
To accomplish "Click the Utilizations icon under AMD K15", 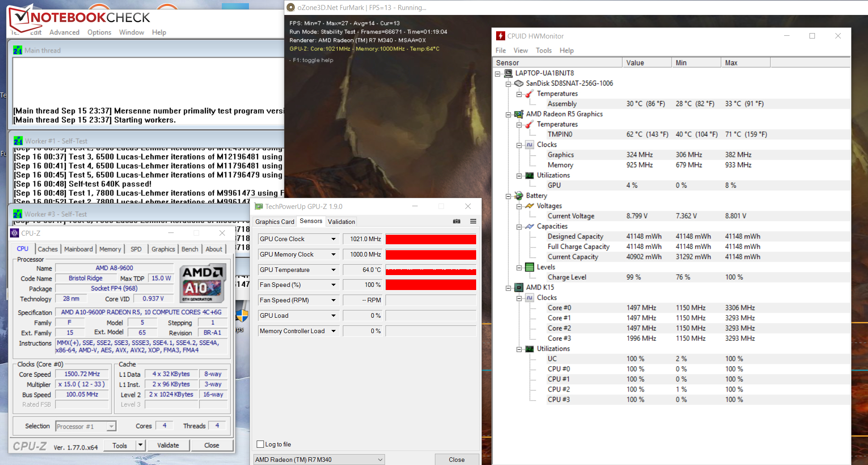I will point(529,349).
